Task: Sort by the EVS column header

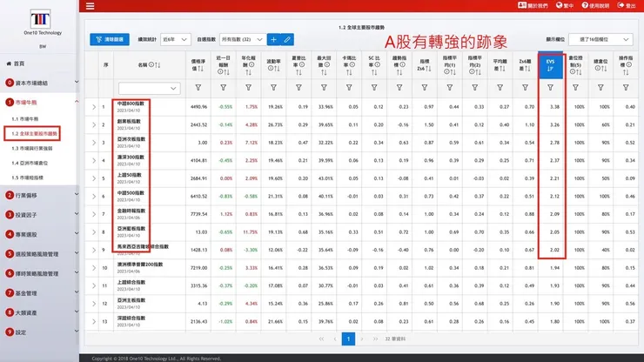Action: (550, 65)
